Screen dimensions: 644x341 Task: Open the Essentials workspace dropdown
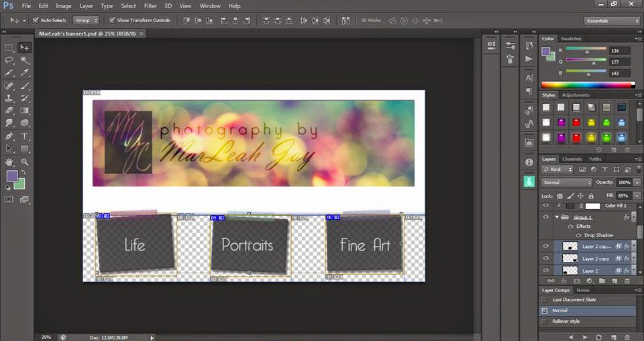[x=612, y=21]
